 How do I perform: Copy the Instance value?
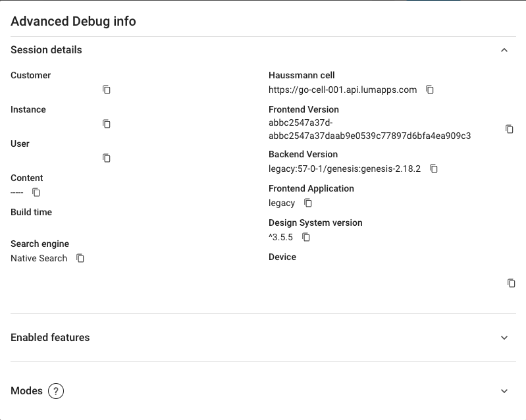tap(107, 124)
